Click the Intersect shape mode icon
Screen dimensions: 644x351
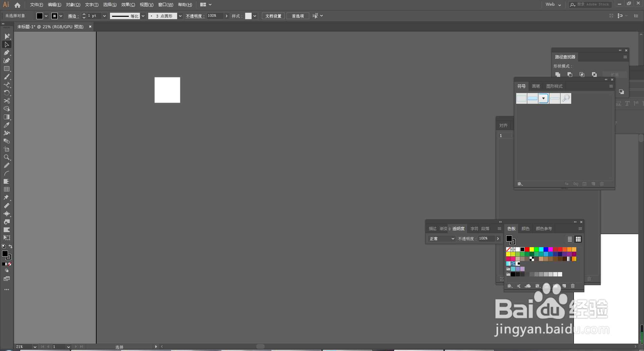click(x=582, y=75)
